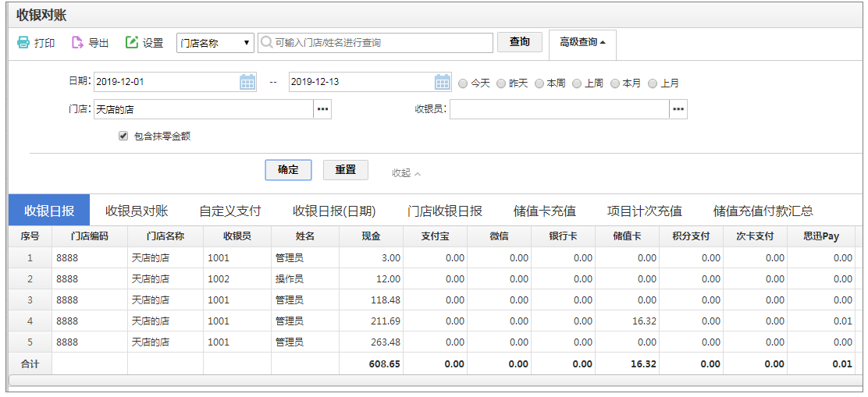Click the export icon
This screenshot has width=868, height=397.
(77, 43)
